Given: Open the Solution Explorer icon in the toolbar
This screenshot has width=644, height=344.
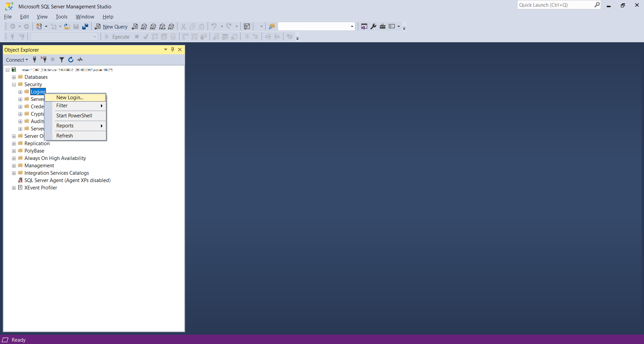Looking at the screenshot, I should pos(364,26).
